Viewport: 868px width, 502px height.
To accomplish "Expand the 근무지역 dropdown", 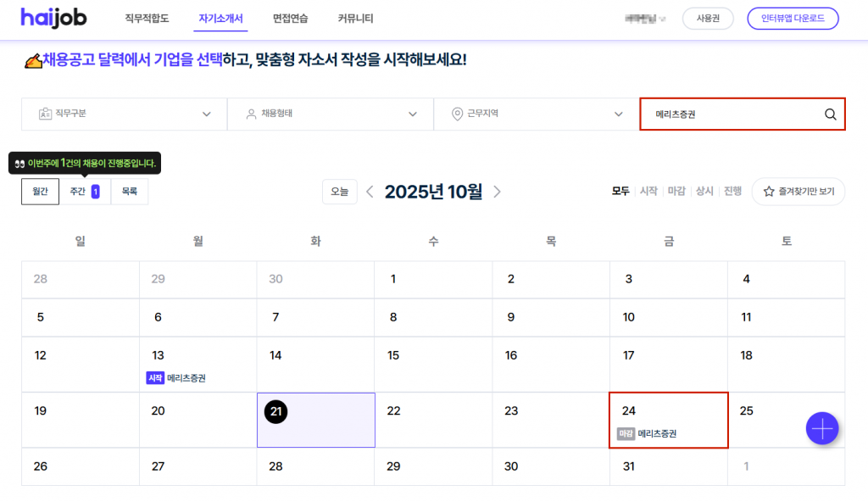I will [536, 114].
